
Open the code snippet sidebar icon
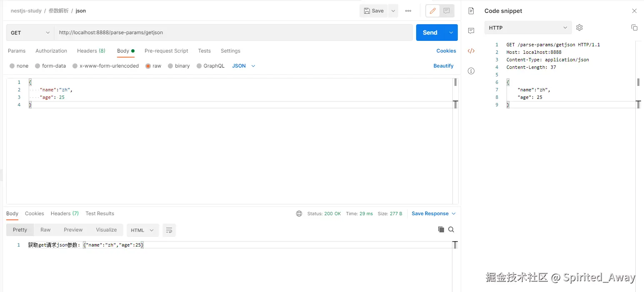click(471, 51)
